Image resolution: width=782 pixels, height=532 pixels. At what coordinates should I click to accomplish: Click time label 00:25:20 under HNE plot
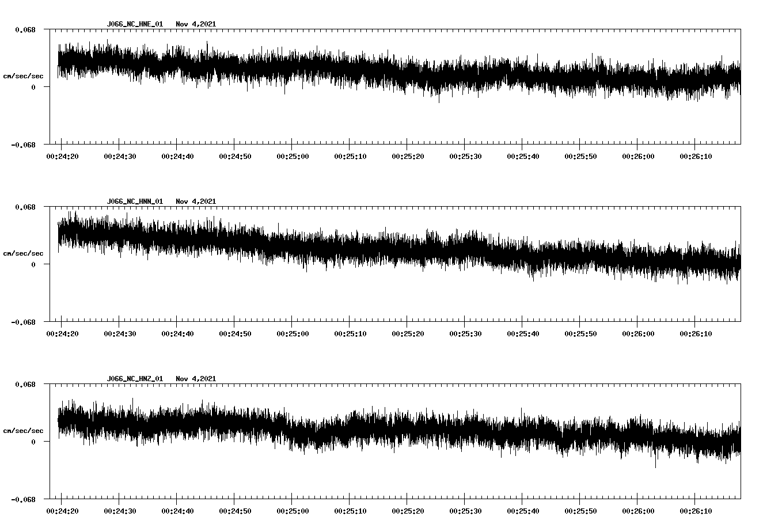tap(408, 157)
